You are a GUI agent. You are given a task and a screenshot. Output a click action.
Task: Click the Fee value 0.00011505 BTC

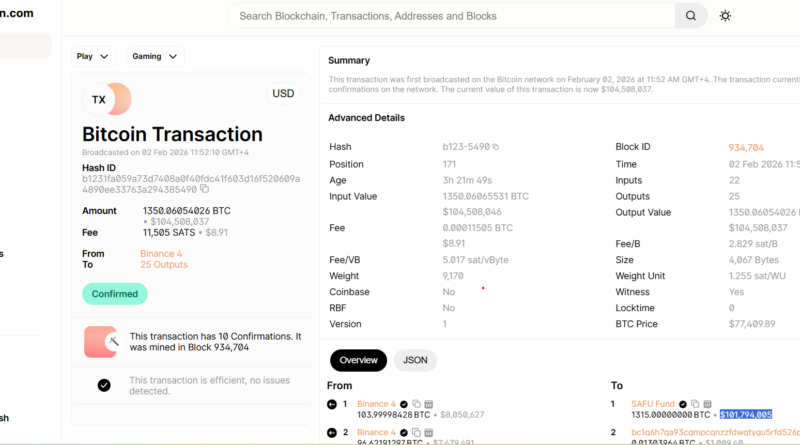[x=478, y=228]
